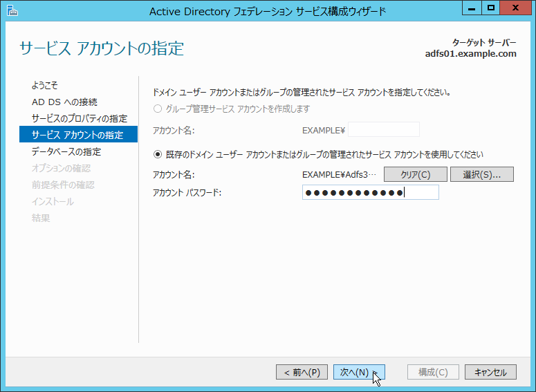536x392 pixels.
Task: Click the 構成(C) button
Action: pyautogui.click(x=433, y=372)
